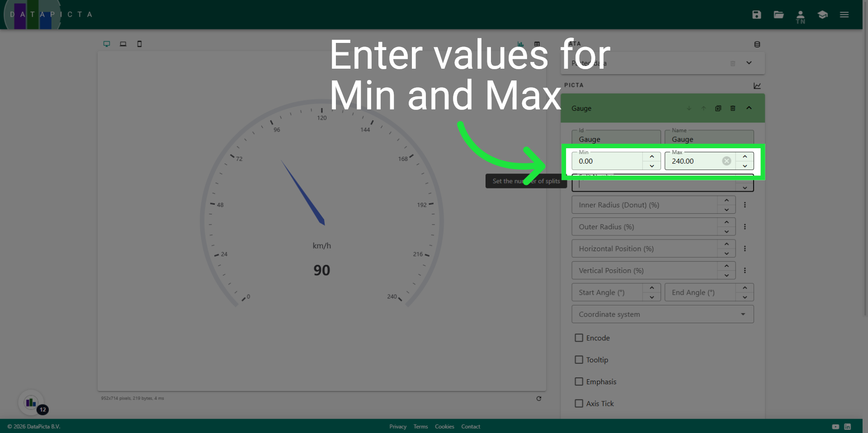Increase the Horizontal Position value
Screen dimensions: 868x433
[x=726, y=244]
